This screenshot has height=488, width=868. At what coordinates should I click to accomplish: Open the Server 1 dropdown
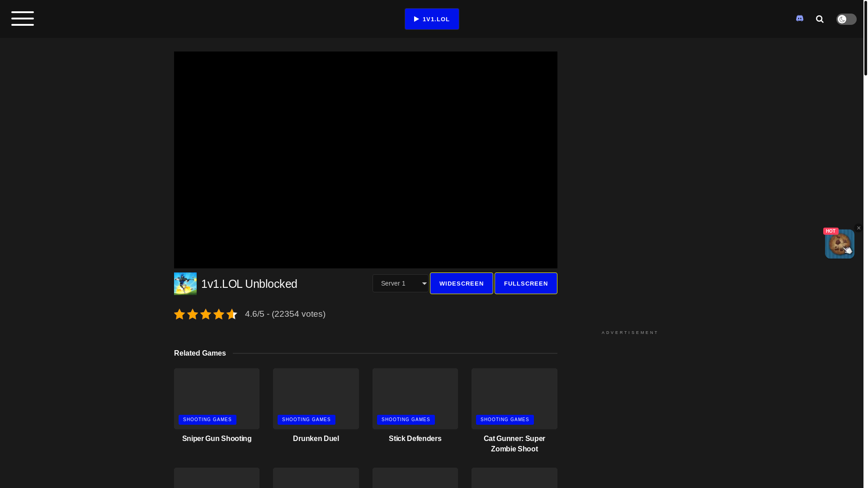point(401,283)
